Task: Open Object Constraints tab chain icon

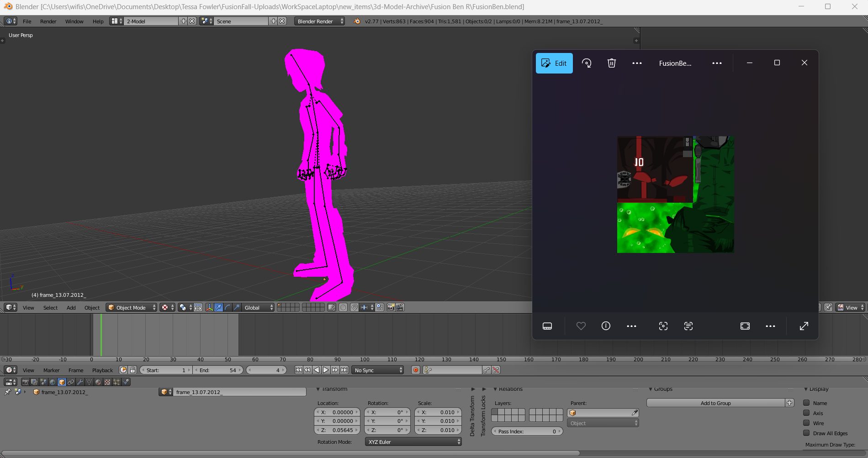Action: tap(71, 382)
